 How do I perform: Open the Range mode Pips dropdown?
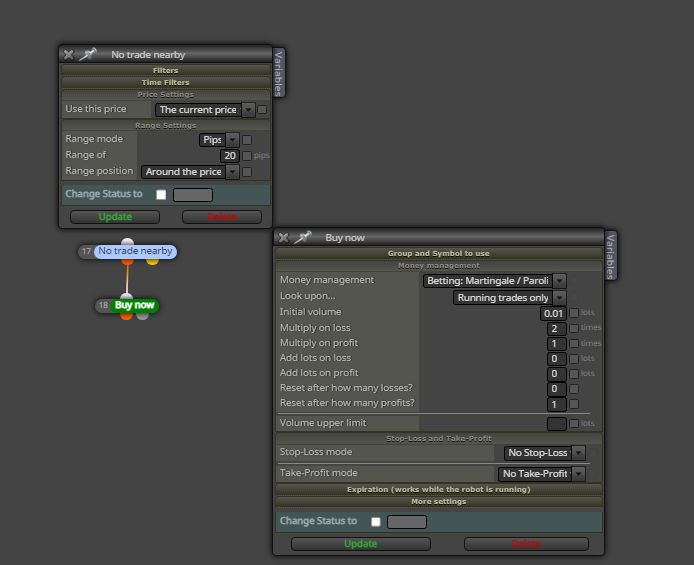219,140
